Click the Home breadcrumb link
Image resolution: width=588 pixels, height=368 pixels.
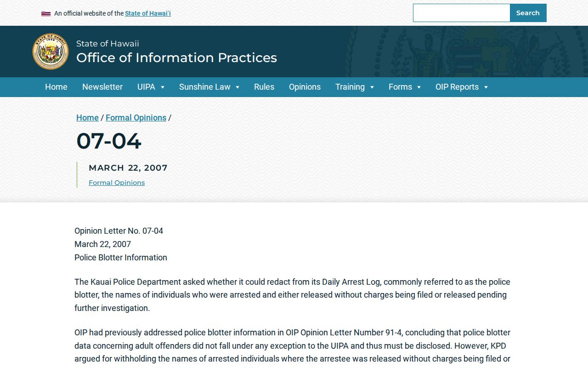[87, 118]
